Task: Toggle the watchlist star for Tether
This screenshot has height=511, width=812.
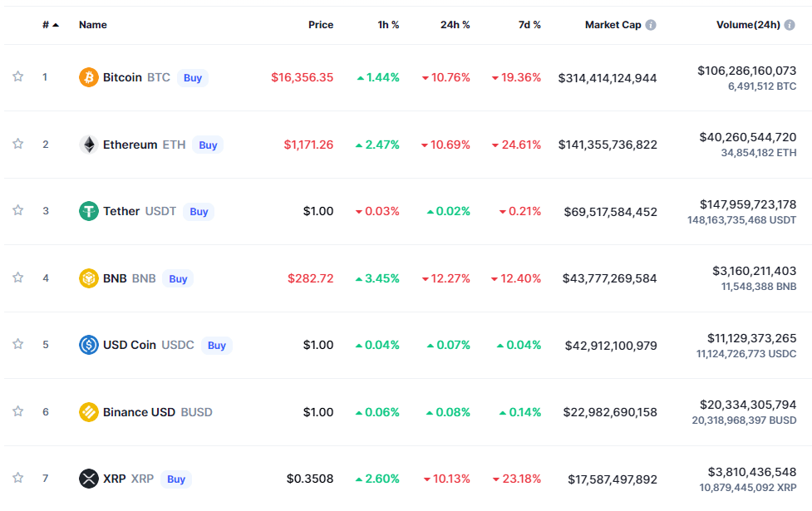Action: (x=17, y=211)
